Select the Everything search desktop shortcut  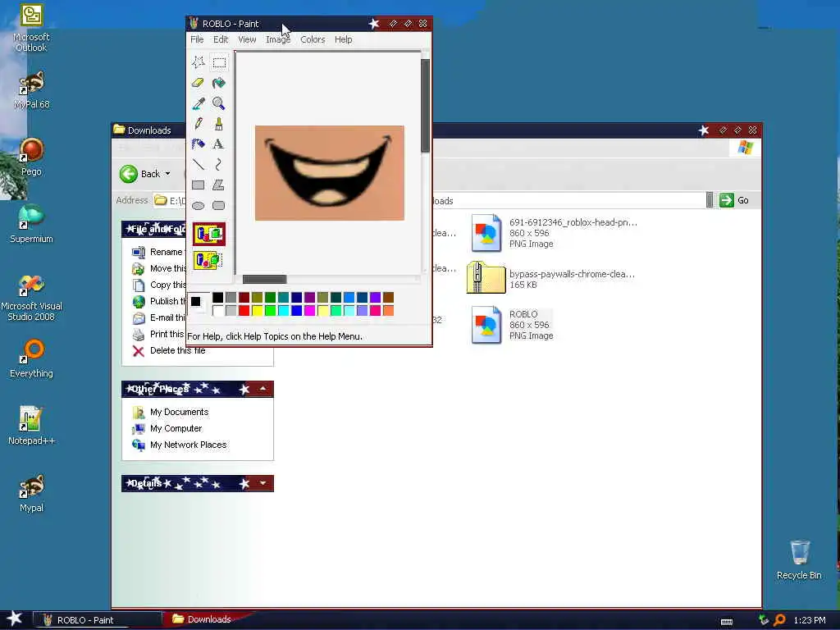coord(31,358)
